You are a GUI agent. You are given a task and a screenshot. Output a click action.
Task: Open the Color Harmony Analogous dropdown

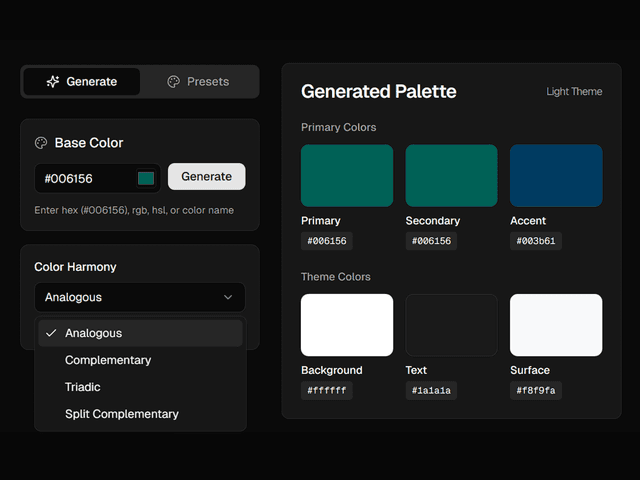click(x=140, y=297)
